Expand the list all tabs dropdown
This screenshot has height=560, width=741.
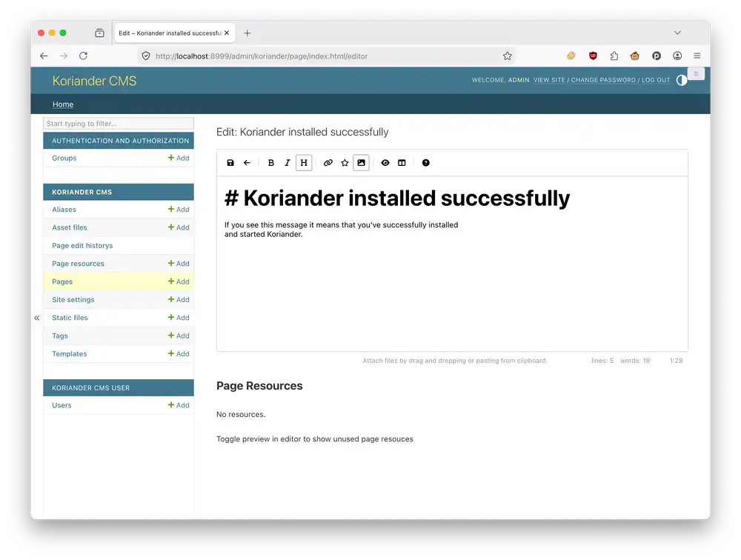tap(677, 33)
